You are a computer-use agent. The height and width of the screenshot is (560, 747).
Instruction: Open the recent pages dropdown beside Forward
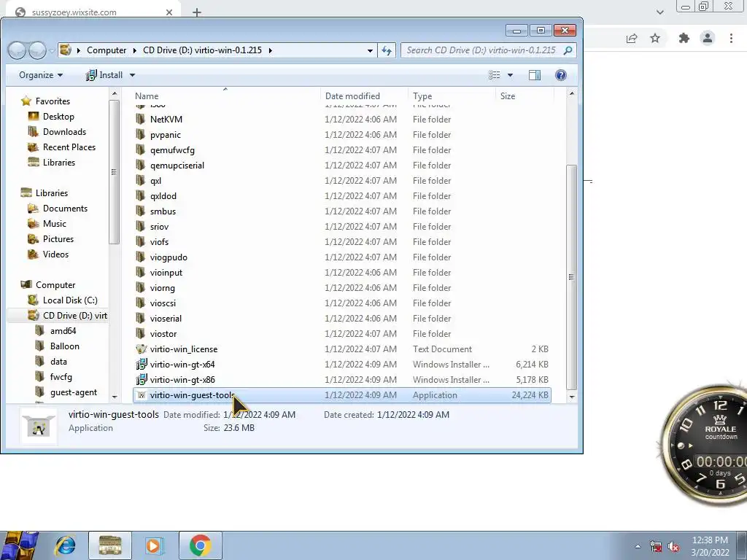click(x=52, y=50)
